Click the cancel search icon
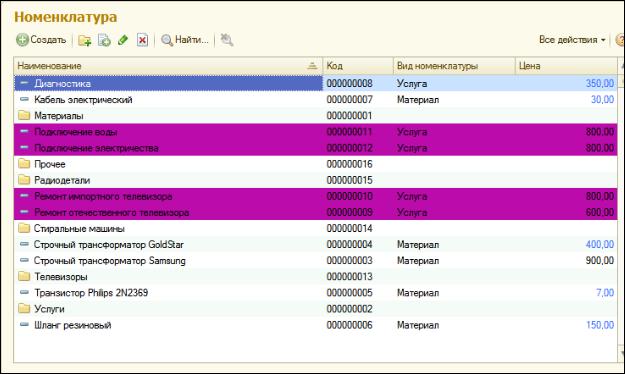Image resolution: width=625 pixels, height=374 pixels. pos(227,40)
